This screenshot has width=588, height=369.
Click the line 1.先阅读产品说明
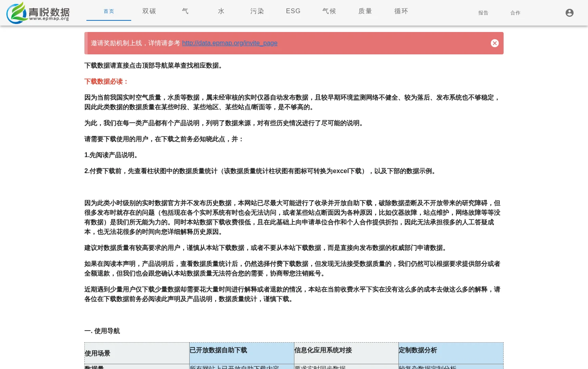pos(112,155)
